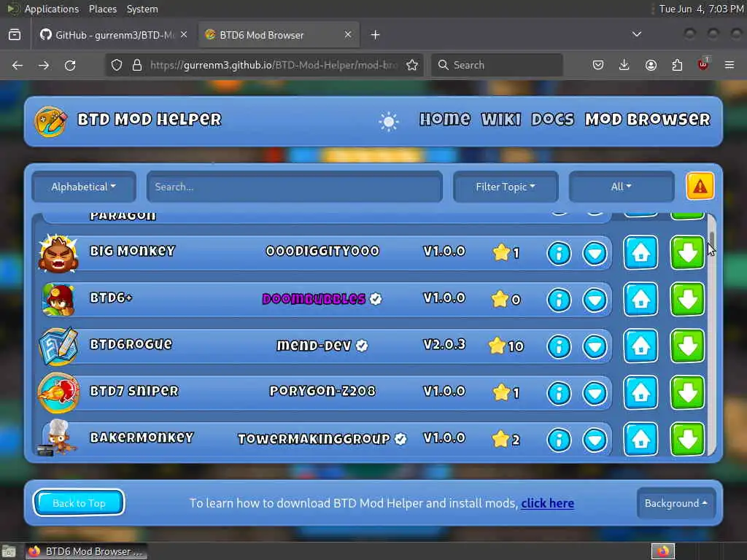The width and height of the screenshot is (747, 560).
Task: Open the All filter dropdown
Action: point(622,187)
